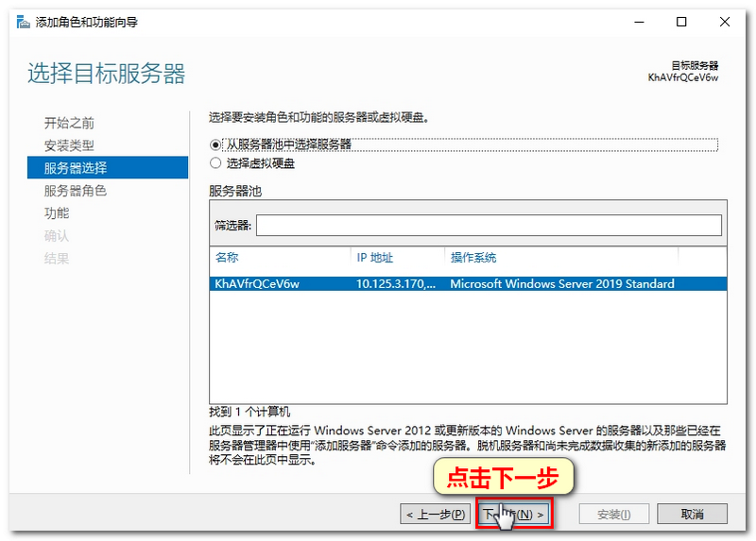
Task: Go to 开始之前 step in sidebar
Action: [69, 124]
